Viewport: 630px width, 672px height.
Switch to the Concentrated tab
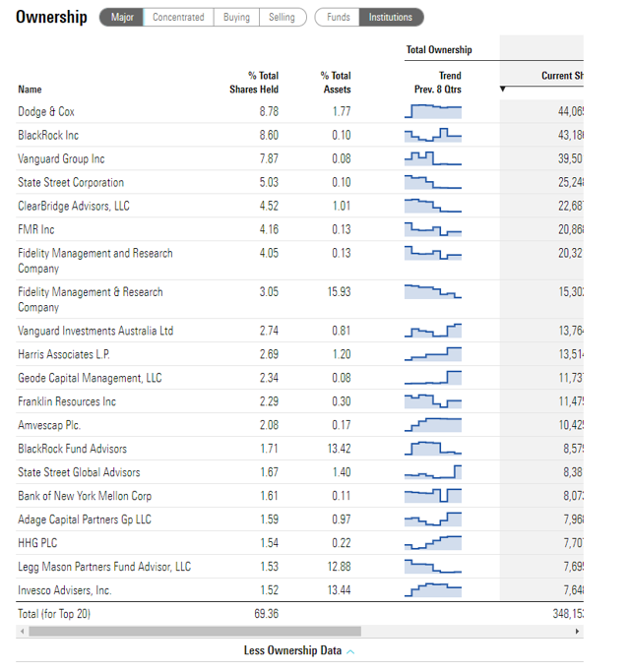178,17
